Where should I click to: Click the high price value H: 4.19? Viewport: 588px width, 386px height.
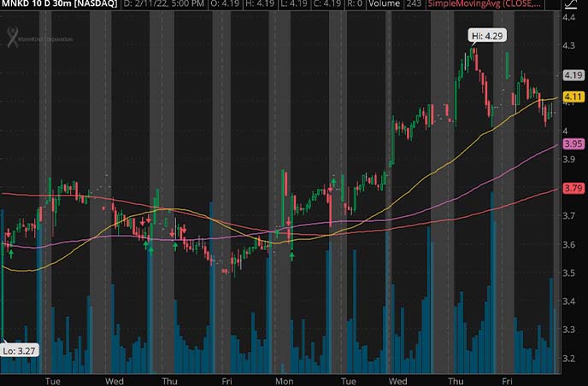point(260,3)
